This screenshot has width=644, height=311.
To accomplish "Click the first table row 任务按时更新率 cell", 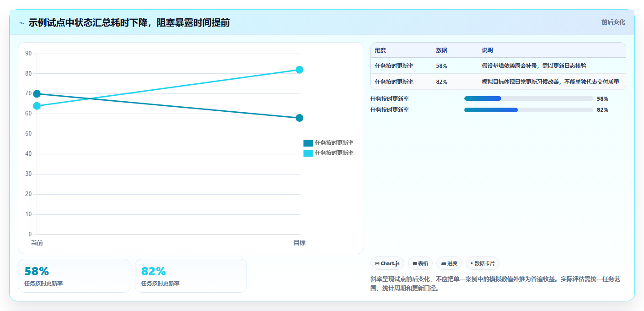I will (394, 66).
